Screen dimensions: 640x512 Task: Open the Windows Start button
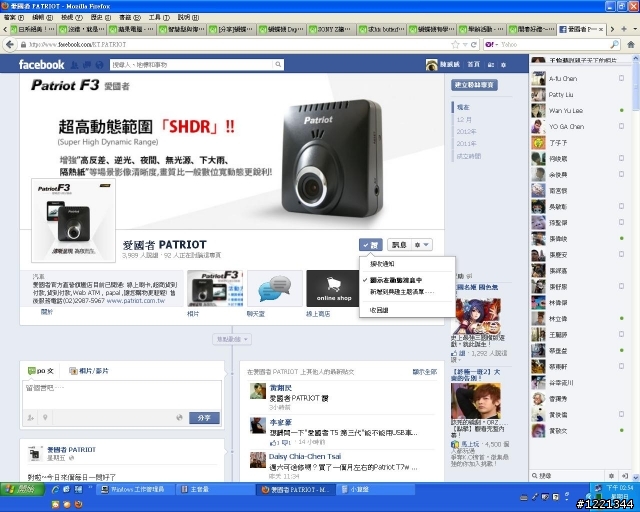coord(22,489)
